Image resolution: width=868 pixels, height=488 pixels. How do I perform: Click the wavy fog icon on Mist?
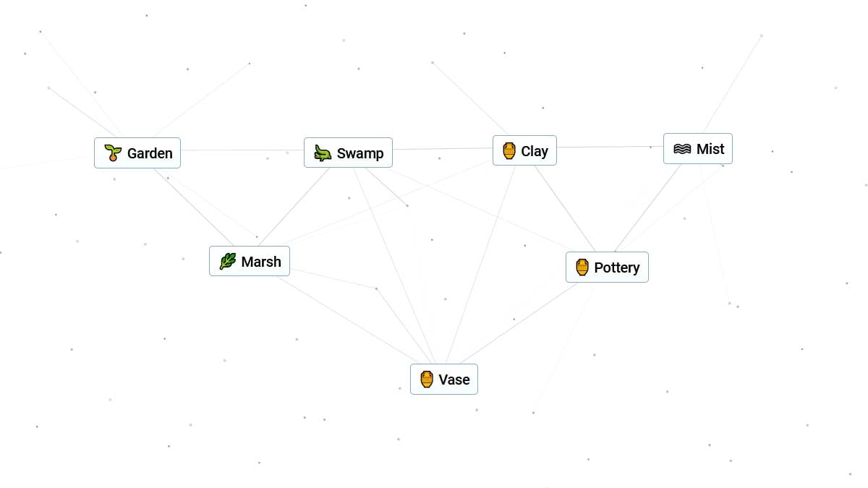[682, 148]
